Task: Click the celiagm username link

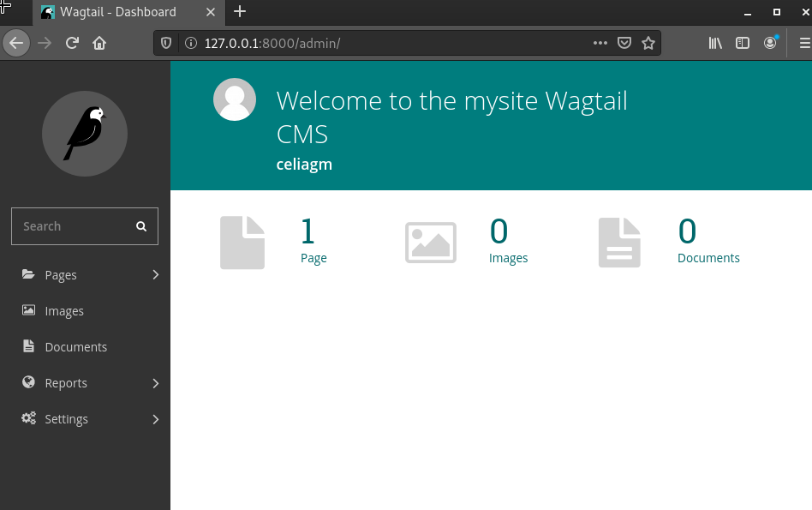Action: tap(304, 164)
